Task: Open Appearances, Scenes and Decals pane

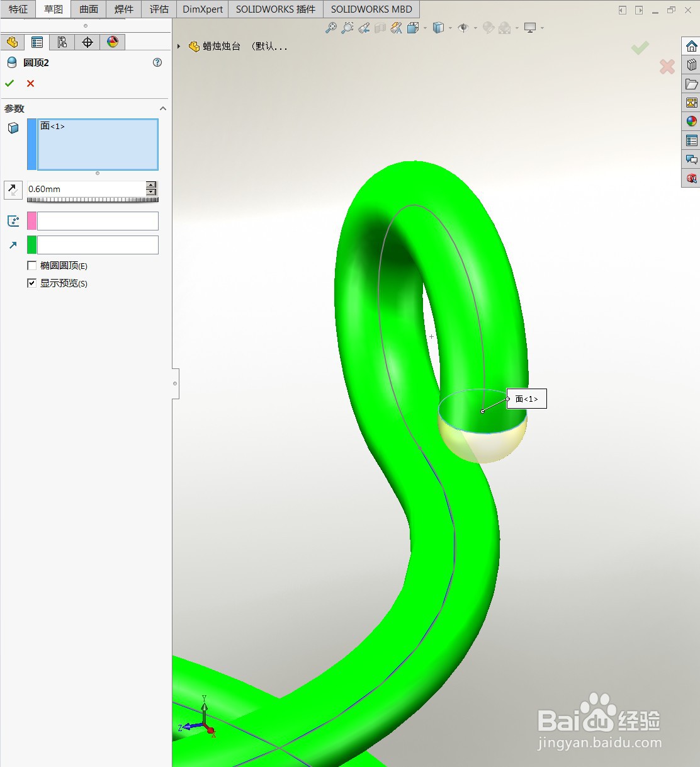Action: coord(692,122)
